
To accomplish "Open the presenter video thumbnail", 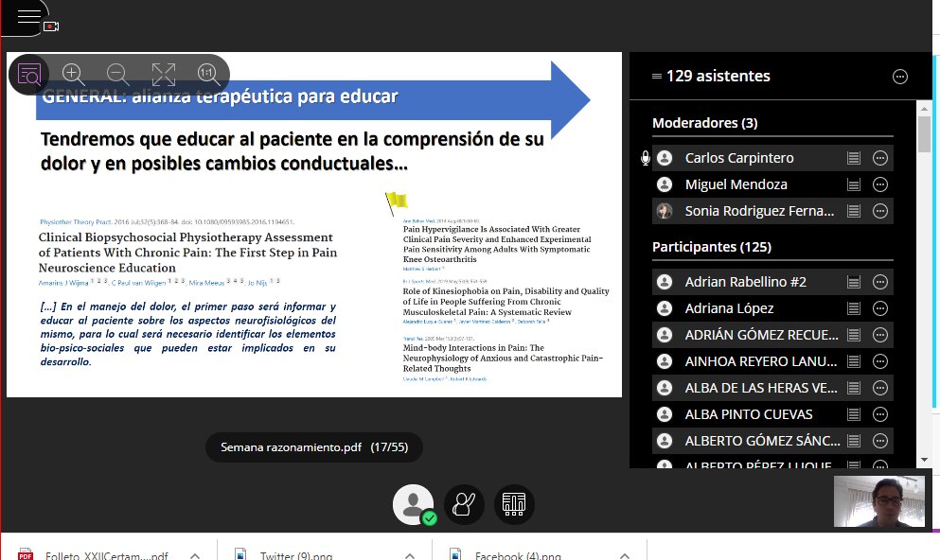I will (x=878, y=501).
